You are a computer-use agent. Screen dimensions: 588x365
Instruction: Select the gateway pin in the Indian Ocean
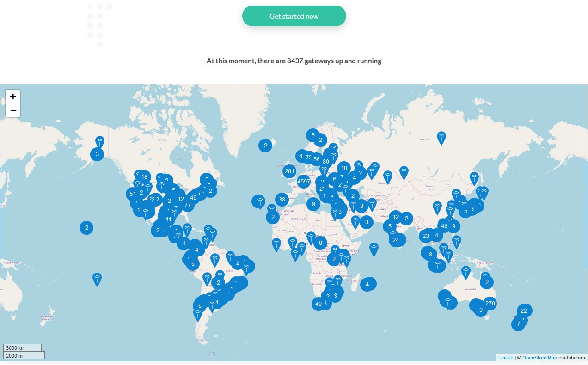pos(374,249)
